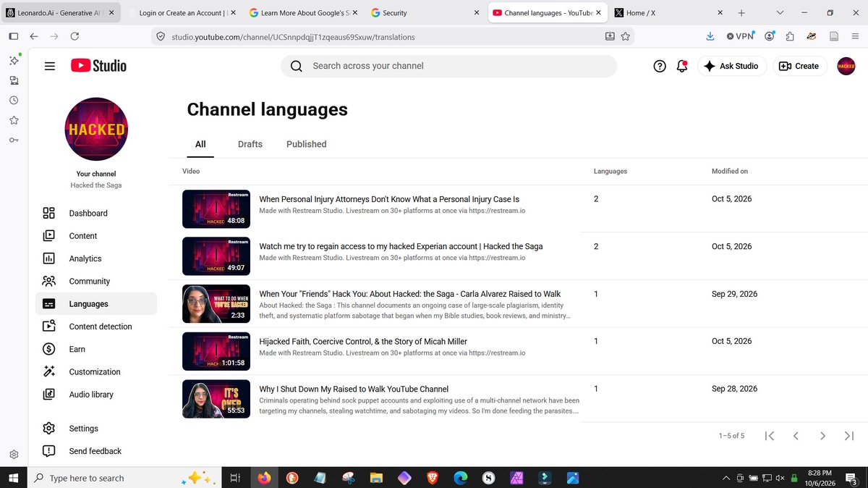Open Content in the sidebar
This screenshot has height=488, width=868.
pos(95,236)
